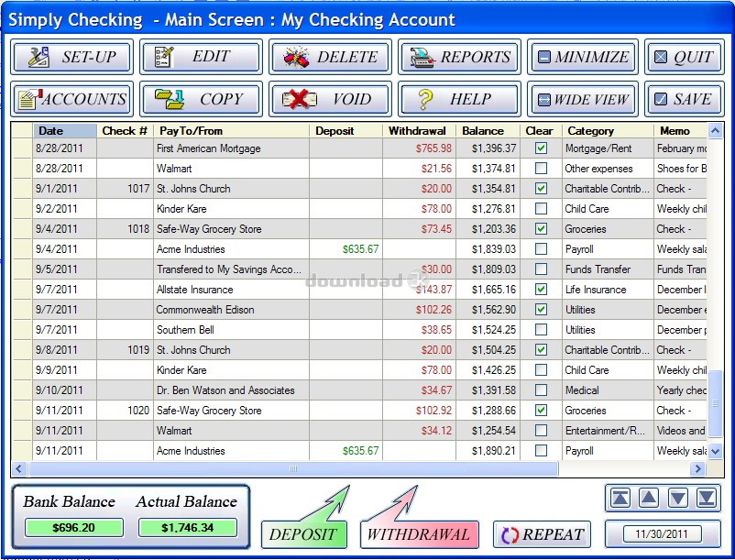This screenshot has width=735, height=560.
Task: Uncheck Clear for Allstate Insurance
Action: point(541,289)
